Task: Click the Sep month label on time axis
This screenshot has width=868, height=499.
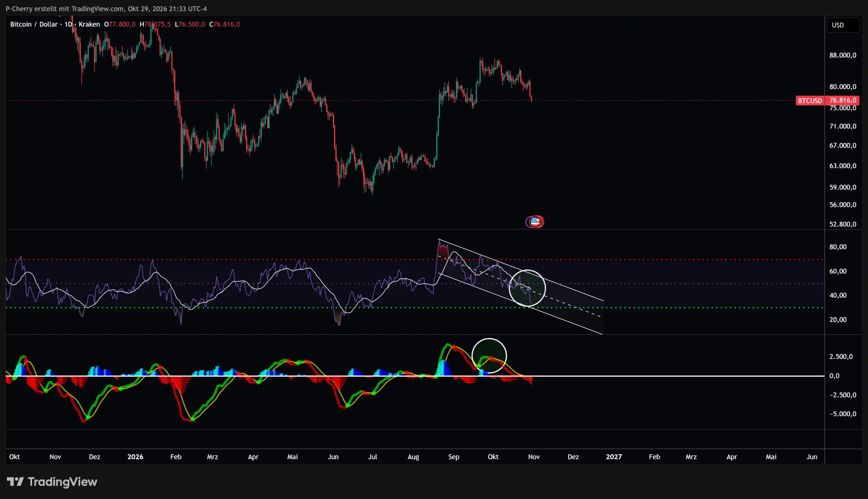Action: (454, 457)
